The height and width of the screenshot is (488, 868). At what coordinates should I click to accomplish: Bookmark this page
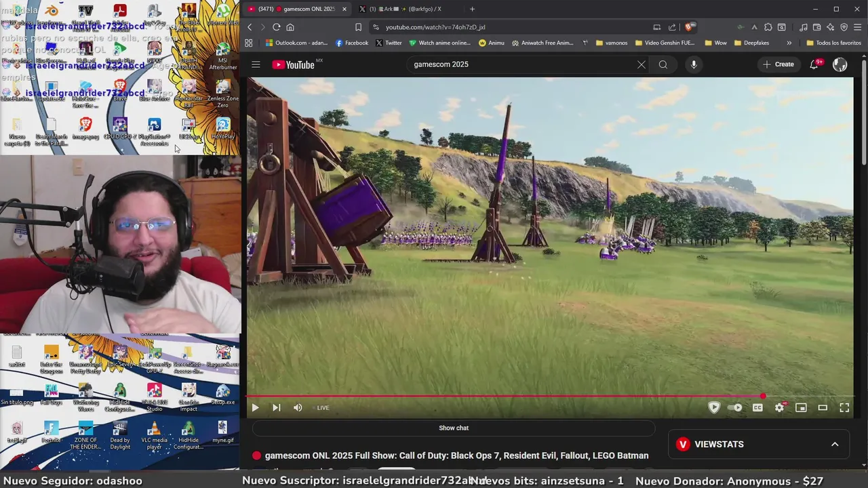click(x=358, y=27)
